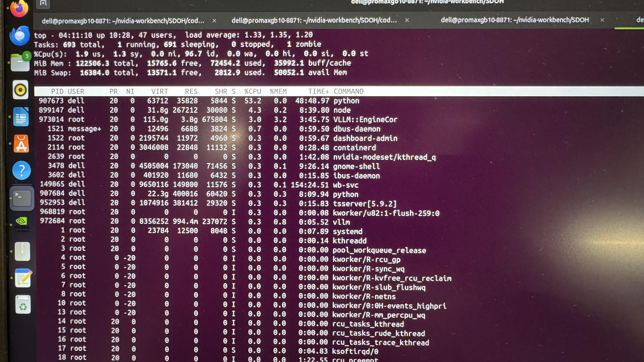644x362 pixels.
Task: Open Rhythmbox music player icon
Action: coord(20,90)
